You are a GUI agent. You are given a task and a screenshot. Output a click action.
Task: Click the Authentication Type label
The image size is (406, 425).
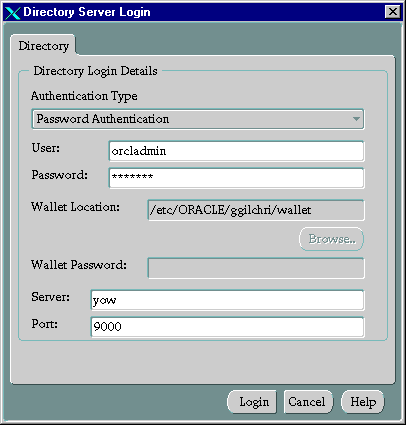pos(84,96)
